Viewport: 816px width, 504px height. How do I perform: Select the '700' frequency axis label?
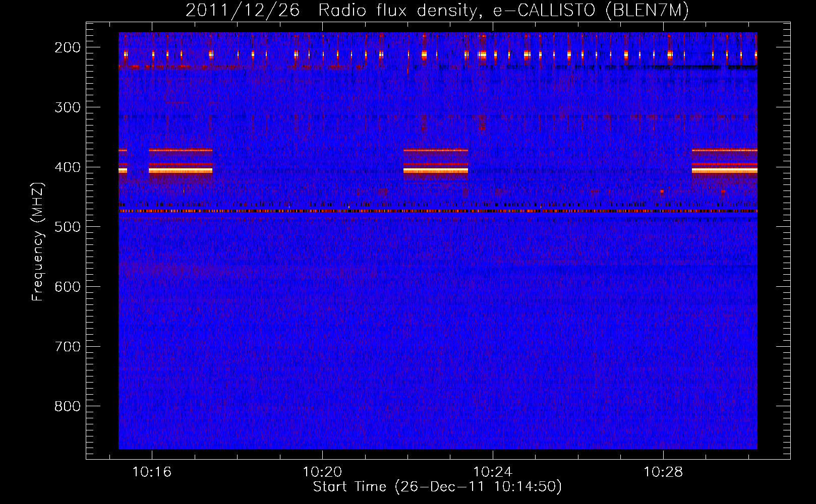[x=67, y=347]
